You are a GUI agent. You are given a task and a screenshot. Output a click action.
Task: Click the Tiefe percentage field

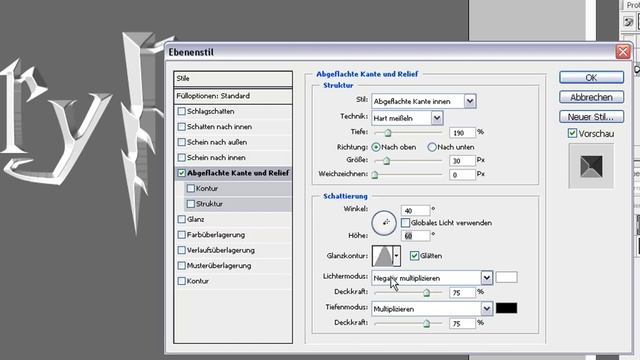click(462, 133)
